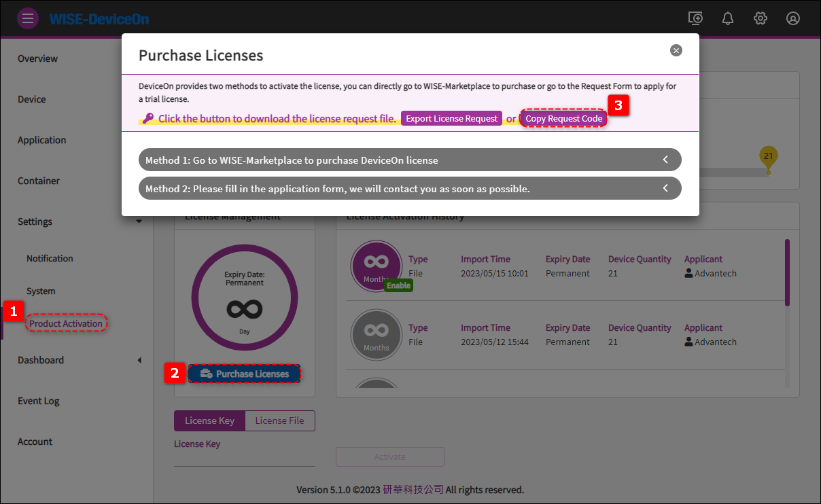The width and height of the screenshot is (821, 504).
Task: Click the License Key input field
Action: [245, 458]
